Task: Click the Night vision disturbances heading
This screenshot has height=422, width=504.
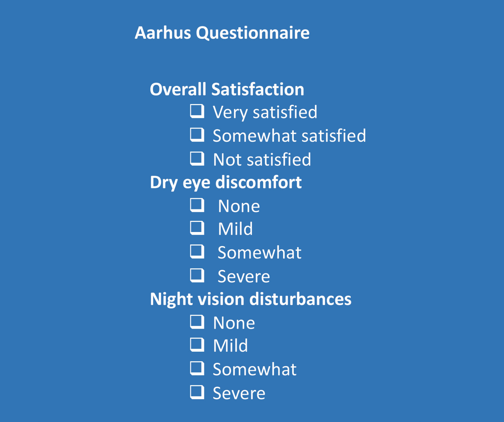Action: (x=251, y=299)
